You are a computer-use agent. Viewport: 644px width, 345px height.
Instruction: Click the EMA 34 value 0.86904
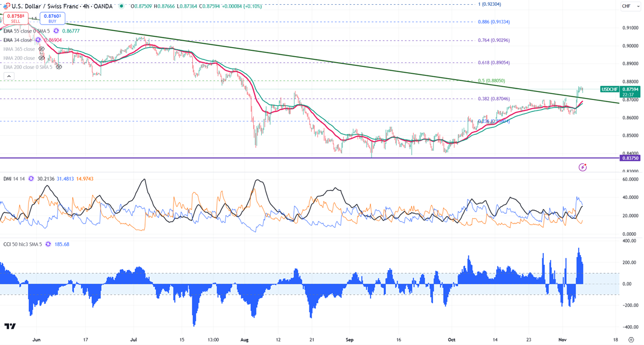tap(52, 40)
